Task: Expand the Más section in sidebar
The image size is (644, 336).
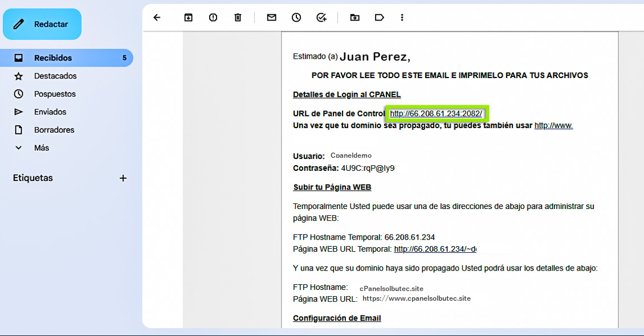Action: (41, 147)
